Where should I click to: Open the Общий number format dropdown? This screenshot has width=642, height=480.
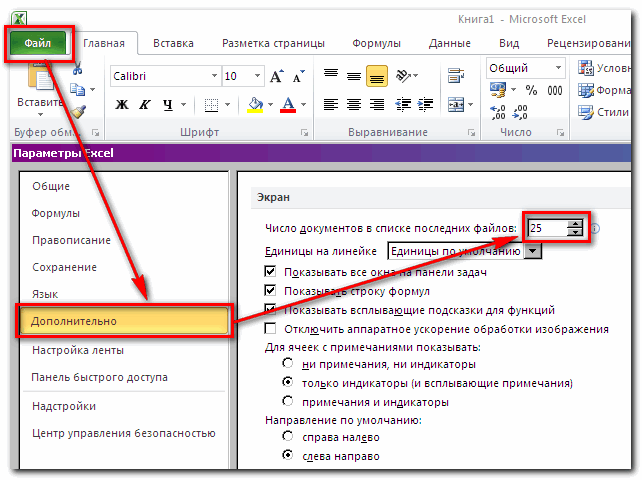coord(558,68)
